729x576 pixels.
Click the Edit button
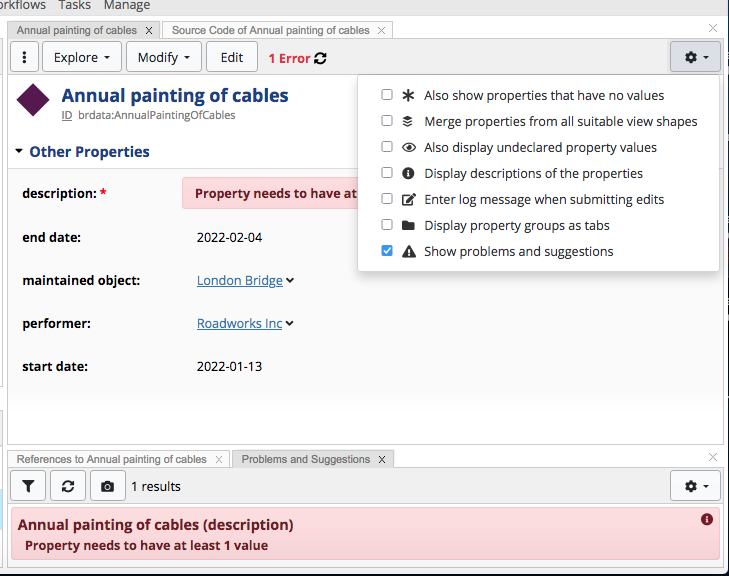232,57
